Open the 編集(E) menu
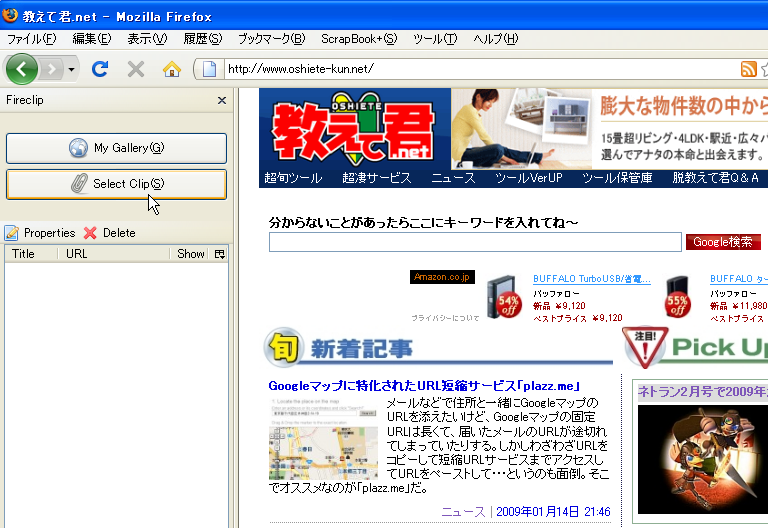Viewport: 768px width, 528px height. pos(92,39)
